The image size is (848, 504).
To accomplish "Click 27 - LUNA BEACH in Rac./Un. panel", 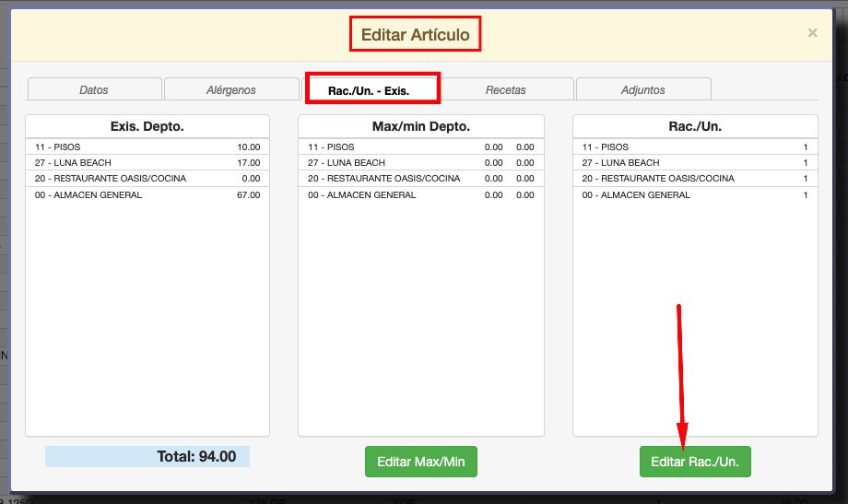I will pyautogui.click(x=694, y=163).
